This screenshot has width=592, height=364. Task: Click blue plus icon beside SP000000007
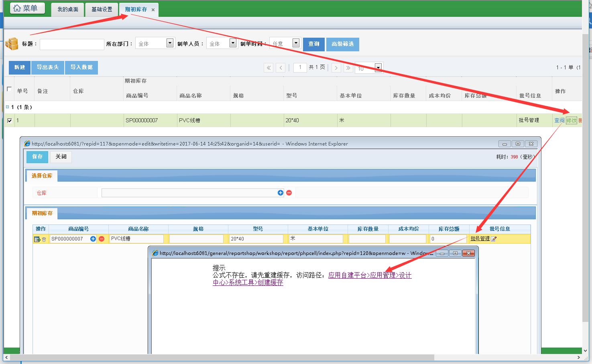pyautogui.click(x=93, y=239)
